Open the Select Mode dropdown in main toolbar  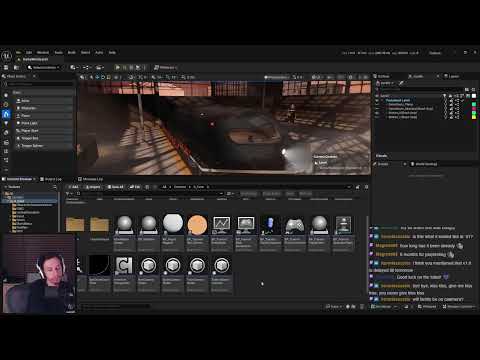point(44,67)
